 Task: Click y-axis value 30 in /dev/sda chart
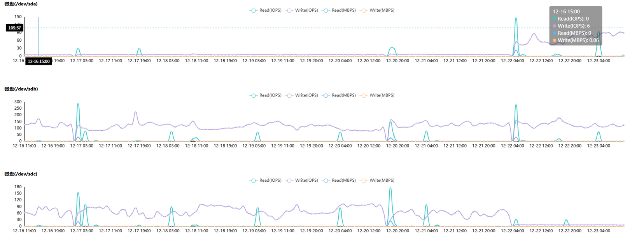coord(19,48)
